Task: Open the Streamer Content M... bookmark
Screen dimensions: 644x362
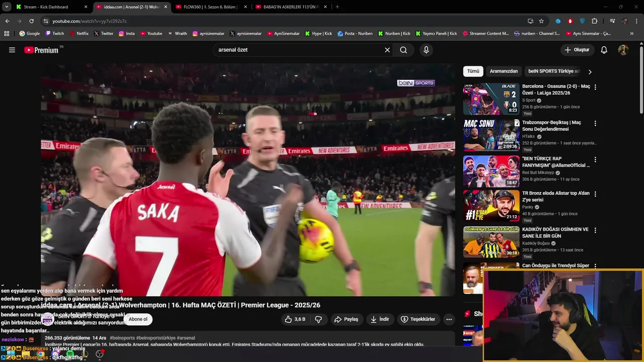Action: pos(486,34)
